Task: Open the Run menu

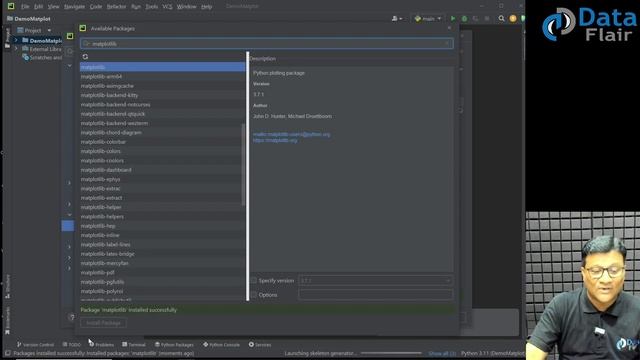Action: tap(136, 7)
